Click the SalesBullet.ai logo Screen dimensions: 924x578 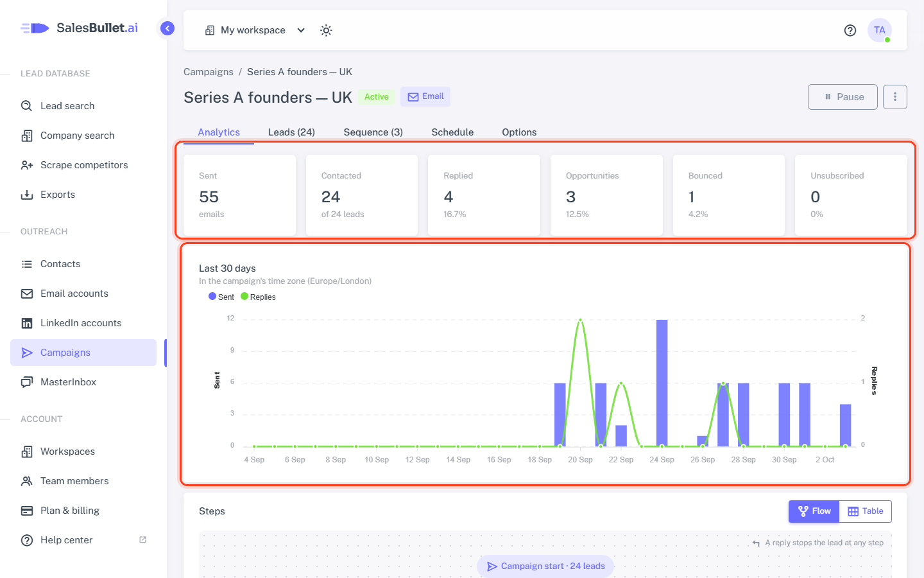pos(79,28)
